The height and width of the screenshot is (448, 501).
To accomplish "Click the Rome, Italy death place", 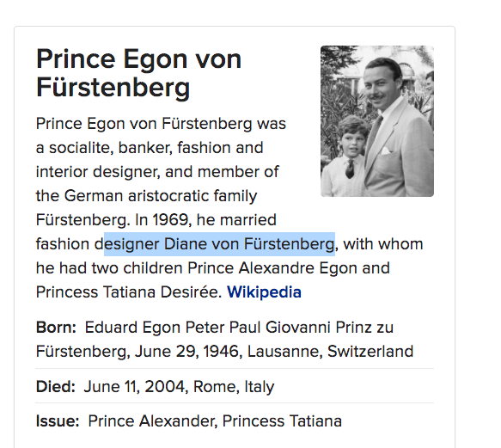I will click(x=234, y=387).
